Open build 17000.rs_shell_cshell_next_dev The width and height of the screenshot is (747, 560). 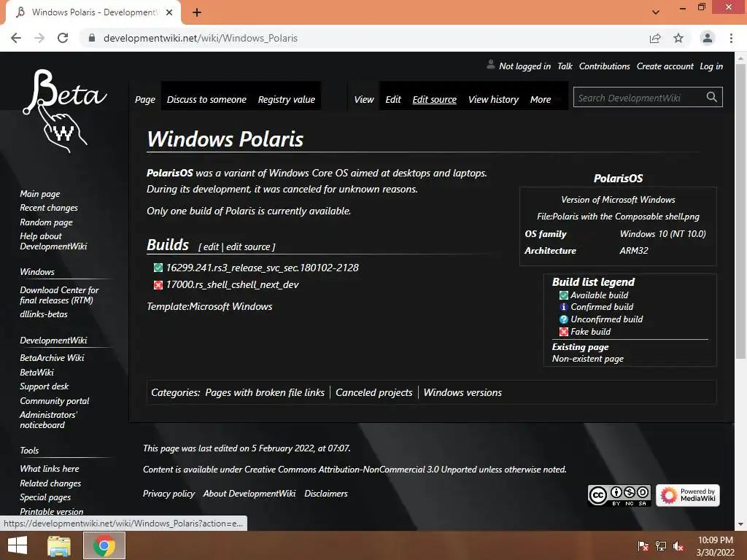pos(232,285)
